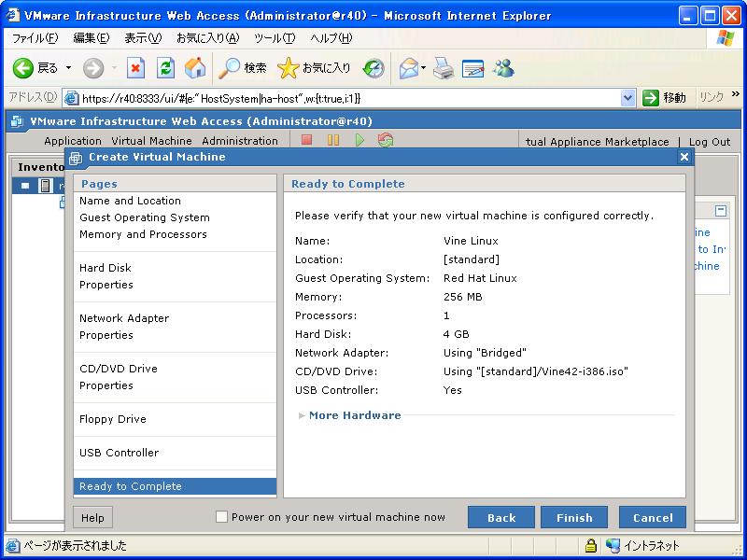Click the Vine Linux name value
The image size is (747, 560).
471,241
